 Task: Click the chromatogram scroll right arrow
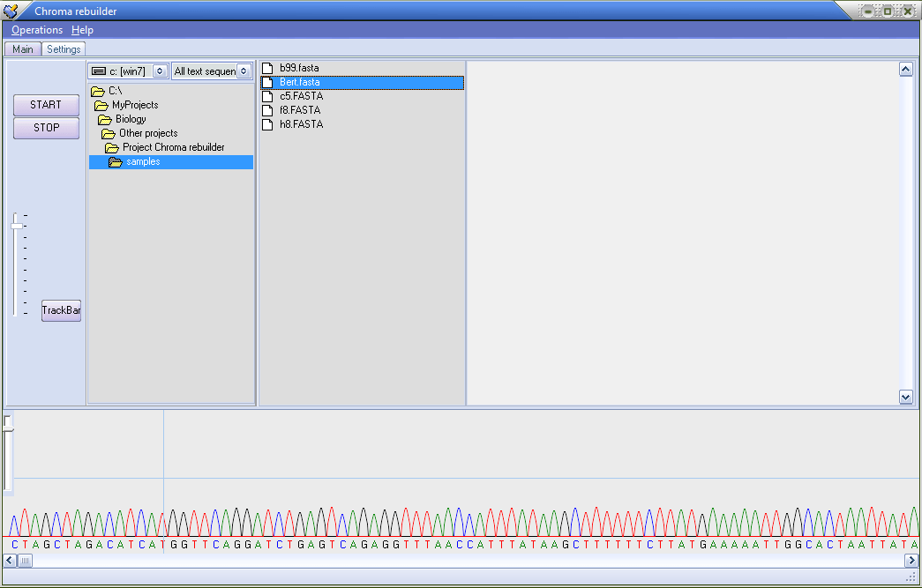911,560
